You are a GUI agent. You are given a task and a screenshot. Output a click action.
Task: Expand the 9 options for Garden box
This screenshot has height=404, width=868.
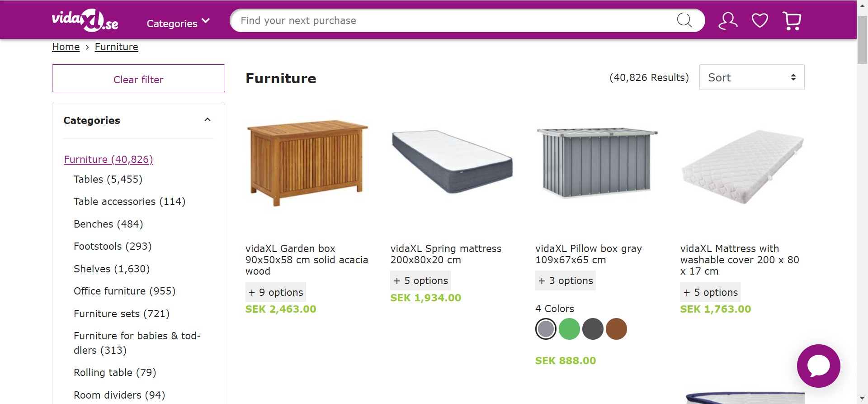coord(276,292)
